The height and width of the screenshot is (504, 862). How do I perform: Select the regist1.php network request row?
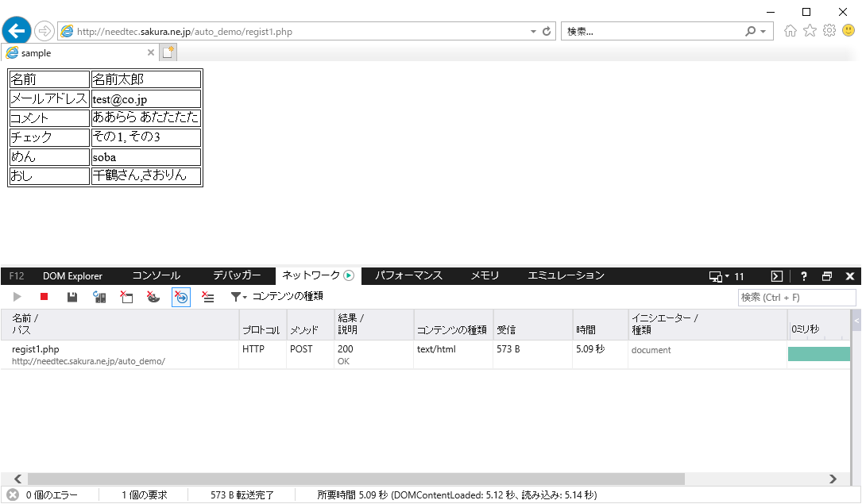(x=426, y=355)
